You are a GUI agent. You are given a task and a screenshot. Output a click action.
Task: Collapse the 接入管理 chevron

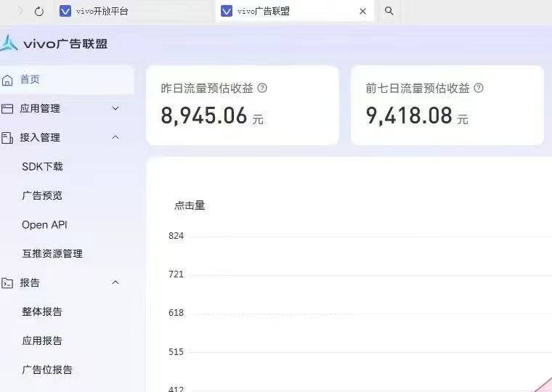pyautogui.click(x=115, y=137)
